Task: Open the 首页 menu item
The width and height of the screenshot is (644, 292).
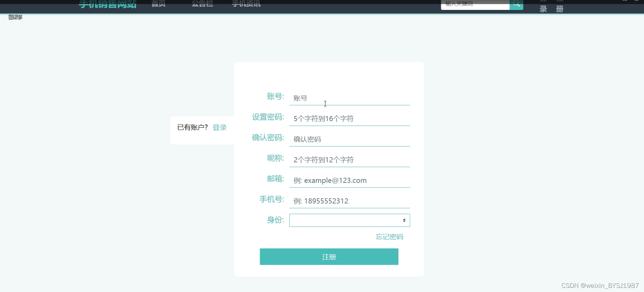Action: pos(159,4)
